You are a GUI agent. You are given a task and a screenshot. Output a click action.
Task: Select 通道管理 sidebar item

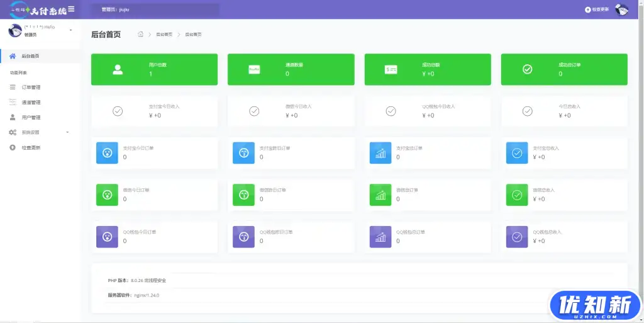31,102
